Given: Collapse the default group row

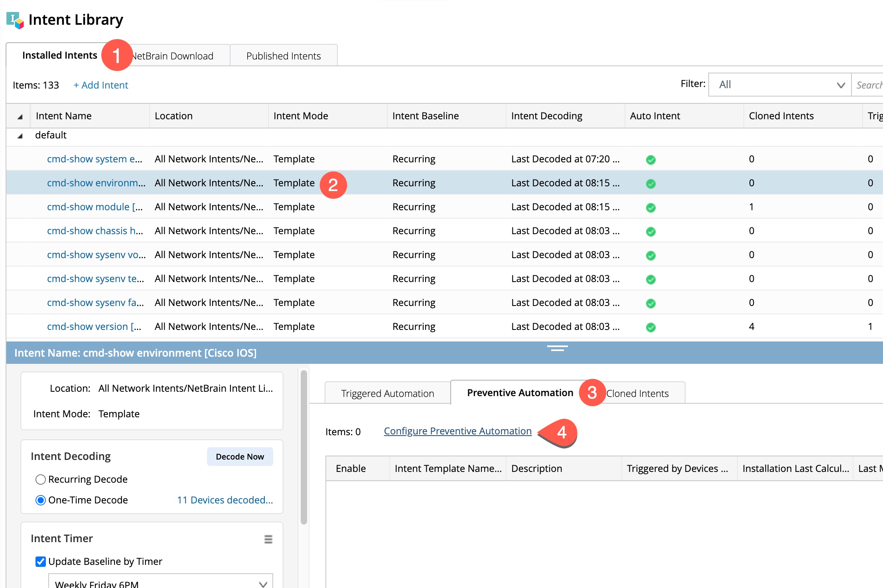Looking at the screenshot, I should [20, 136].
